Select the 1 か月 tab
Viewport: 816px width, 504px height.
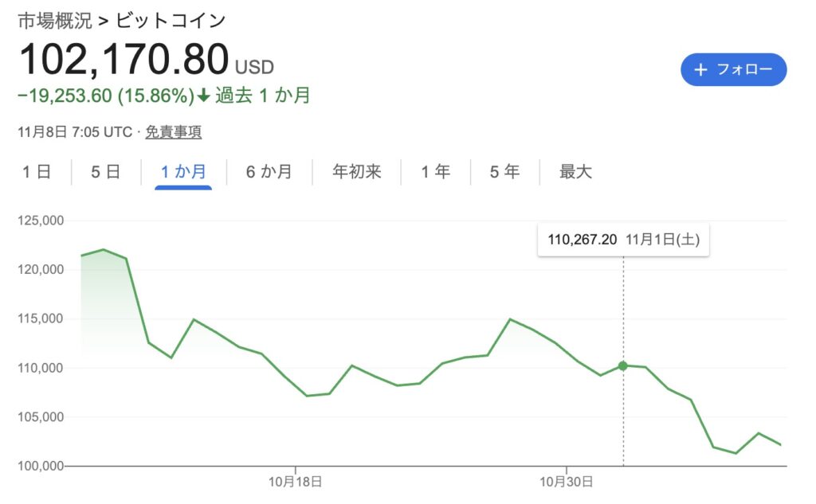point(183,171)
